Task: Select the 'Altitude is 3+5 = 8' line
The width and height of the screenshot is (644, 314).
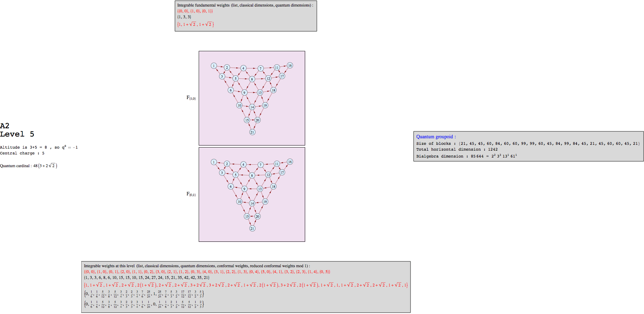Action: (39, 147)
